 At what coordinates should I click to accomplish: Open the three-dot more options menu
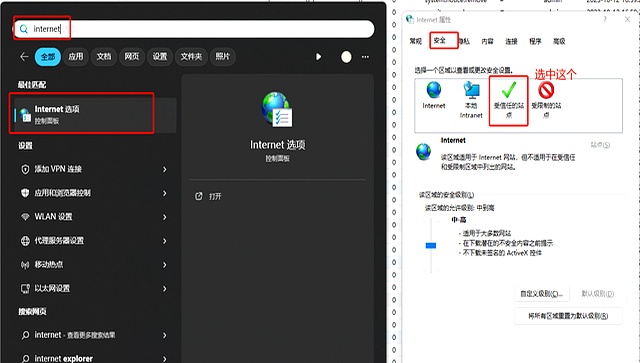coord(365,57)
